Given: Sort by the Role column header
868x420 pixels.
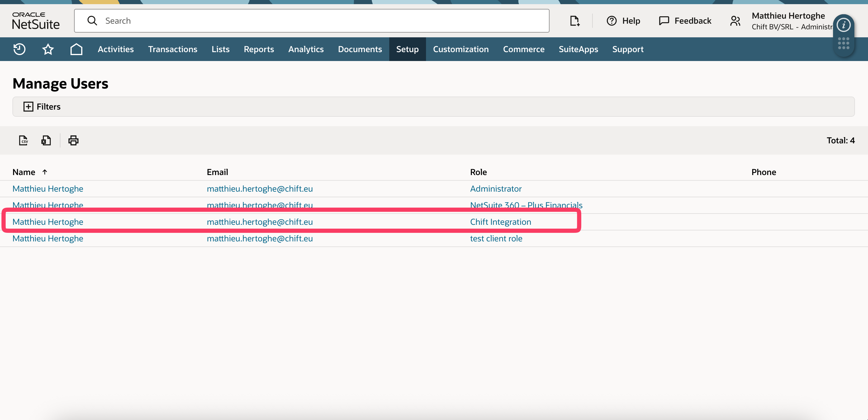Looking at the screenshot, I should [x=478, y=172].
